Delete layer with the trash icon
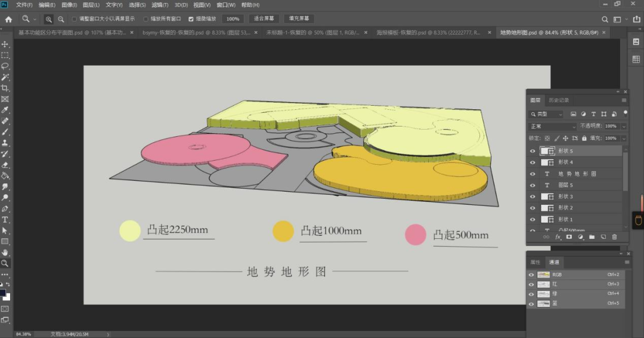 (x=614, y=237)
